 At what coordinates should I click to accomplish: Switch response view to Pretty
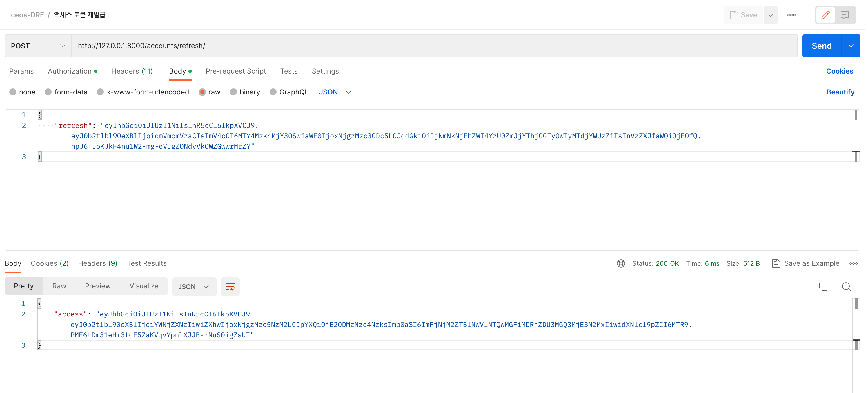point(24,286)
